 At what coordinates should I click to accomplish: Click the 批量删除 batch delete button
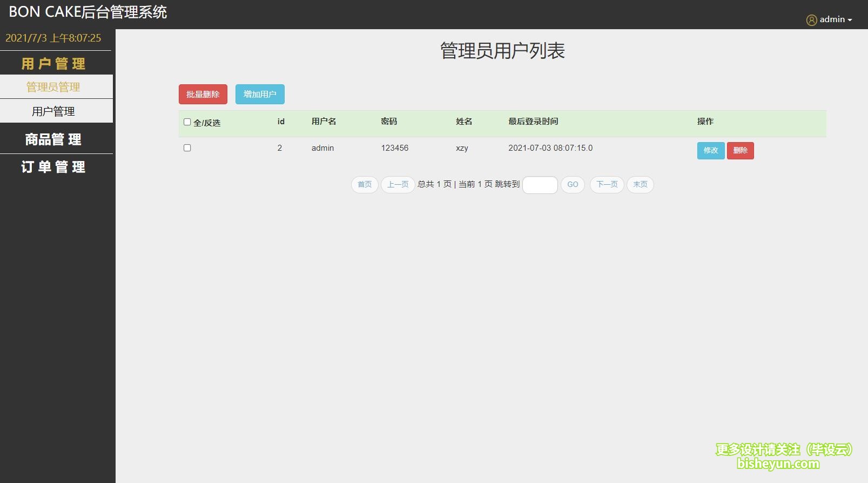(203, 95)
